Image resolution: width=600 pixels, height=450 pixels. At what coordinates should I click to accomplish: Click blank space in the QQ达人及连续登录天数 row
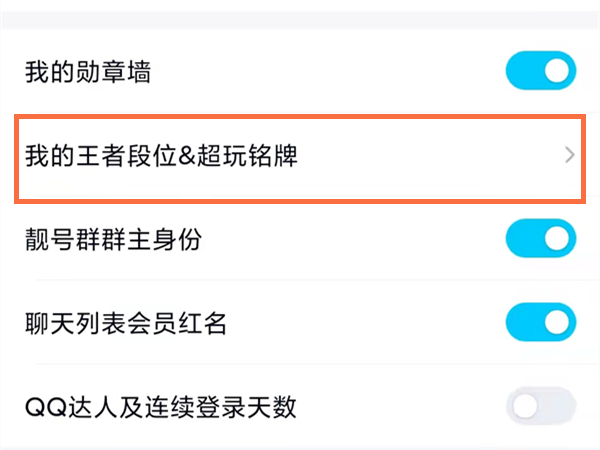pos(400,407)
